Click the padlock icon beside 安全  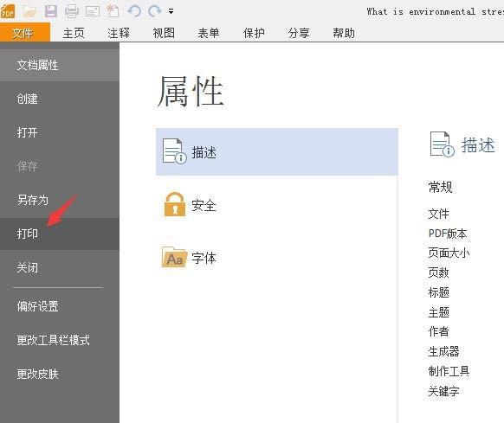tap(175, 204)
